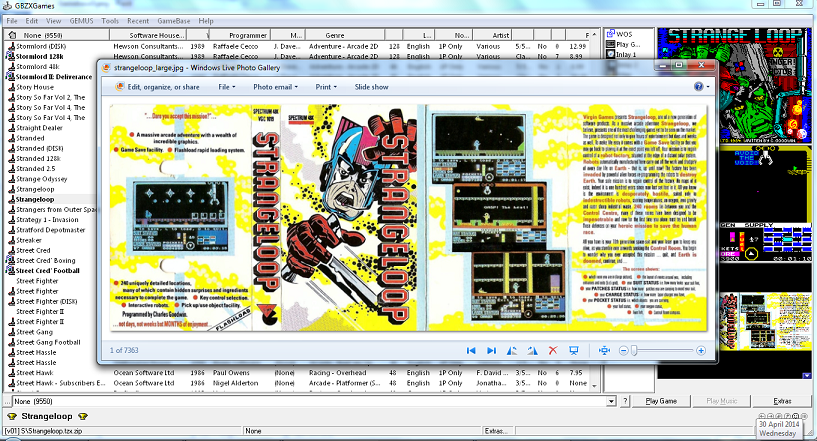Open the Recent menu
The image size is (817, 441).
pyautogui.click(x=138, y=21)
